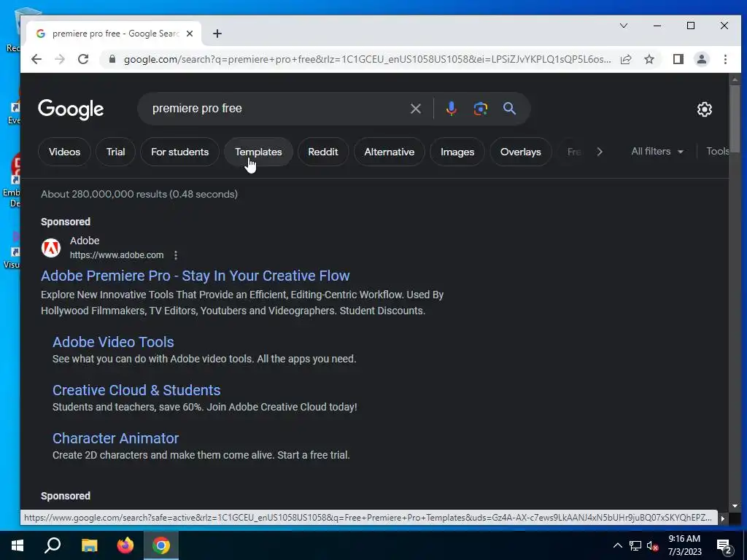Open a new browser tab
747x560 pixels.
(x=217, y=34)
